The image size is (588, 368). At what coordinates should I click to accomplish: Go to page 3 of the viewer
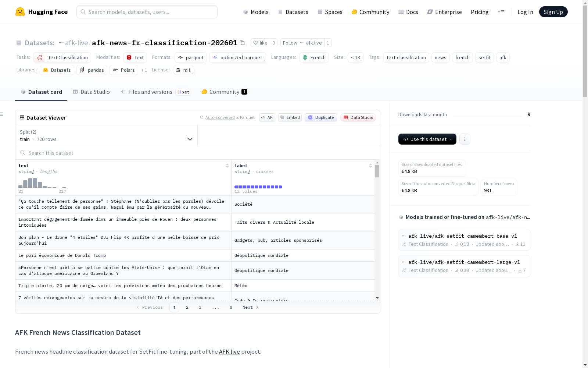click(200, 307)
